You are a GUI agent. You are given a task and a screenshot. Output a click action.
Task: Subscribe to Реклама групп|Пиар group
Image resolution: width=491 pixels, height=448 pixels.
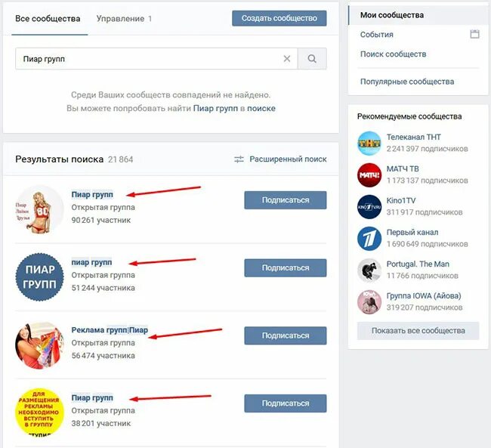[x=286, y=335]
